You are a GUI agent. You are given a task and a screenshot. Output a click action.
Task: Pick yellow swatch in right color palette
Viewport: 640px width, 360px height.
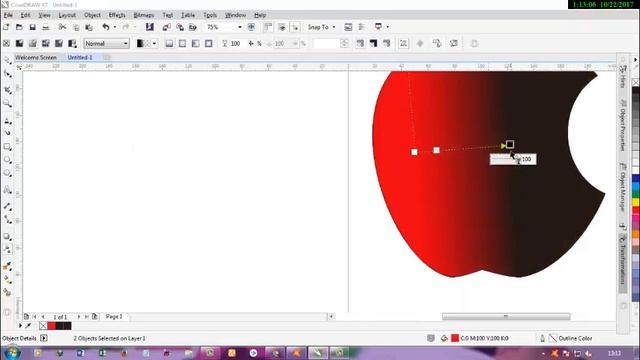pos(636,202)
